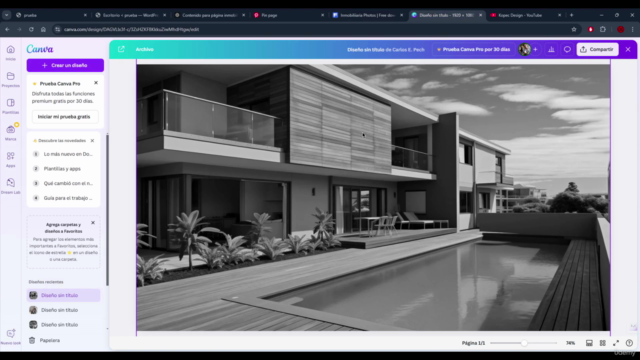Click Crear un diseño button
The height and width of the screenshot is (360, 640).
point(65,65)
